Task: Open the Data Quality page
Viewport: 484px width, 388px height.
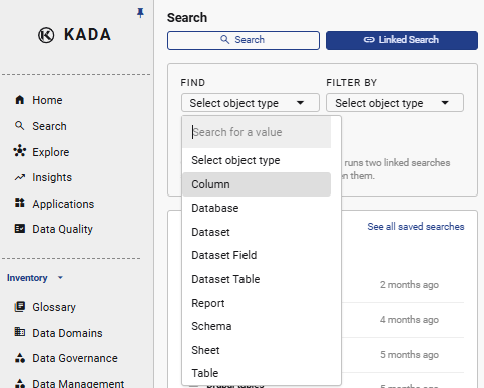Action: [62, 229]
